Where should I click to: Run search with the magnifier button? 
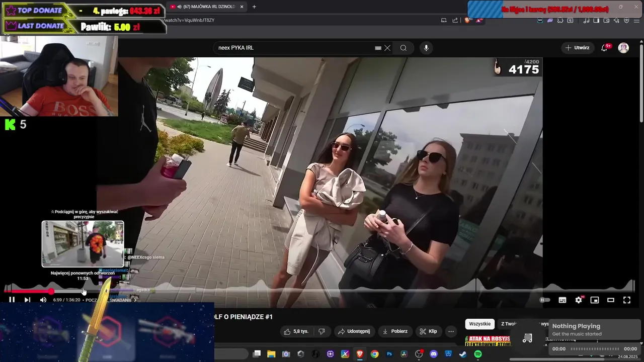[x=404, y=48]
